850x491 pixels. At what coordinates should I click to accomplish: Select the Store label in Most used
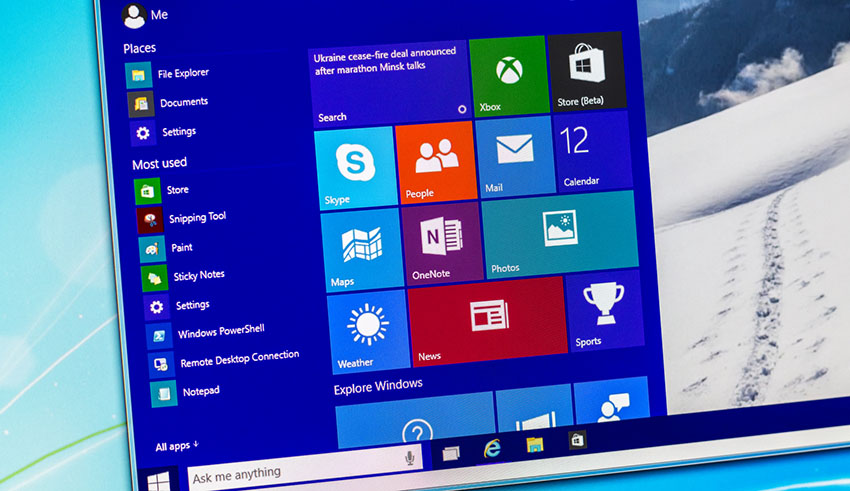tap(177, 190)
